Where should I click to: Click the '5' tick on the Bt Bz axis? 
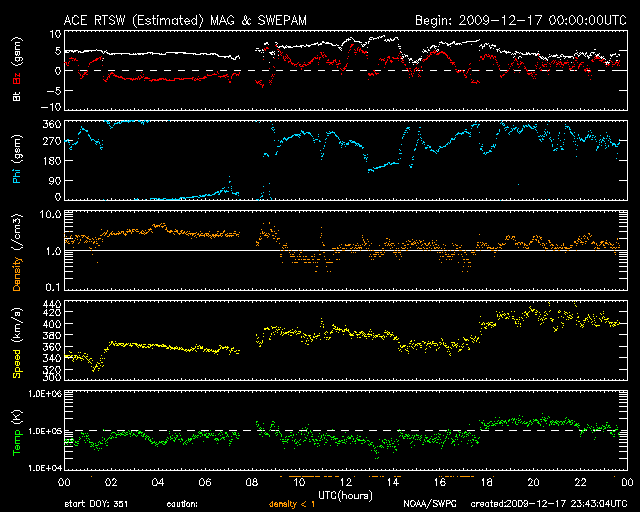pos(58,51)
